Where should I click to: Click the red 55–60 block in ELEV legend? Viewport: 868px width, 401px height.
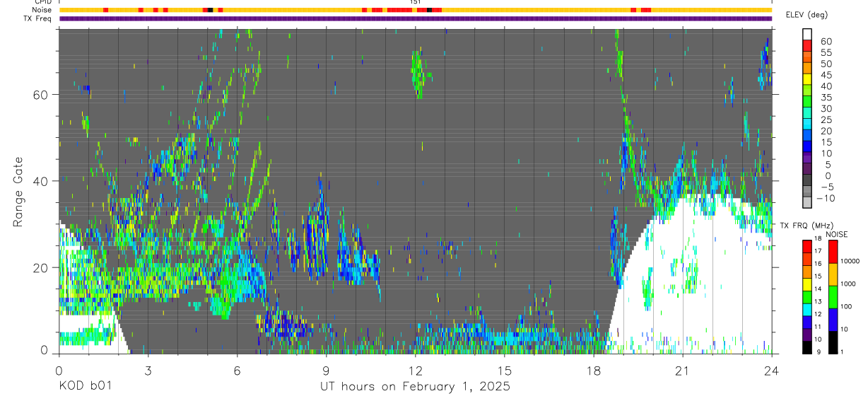click(807, 46)
